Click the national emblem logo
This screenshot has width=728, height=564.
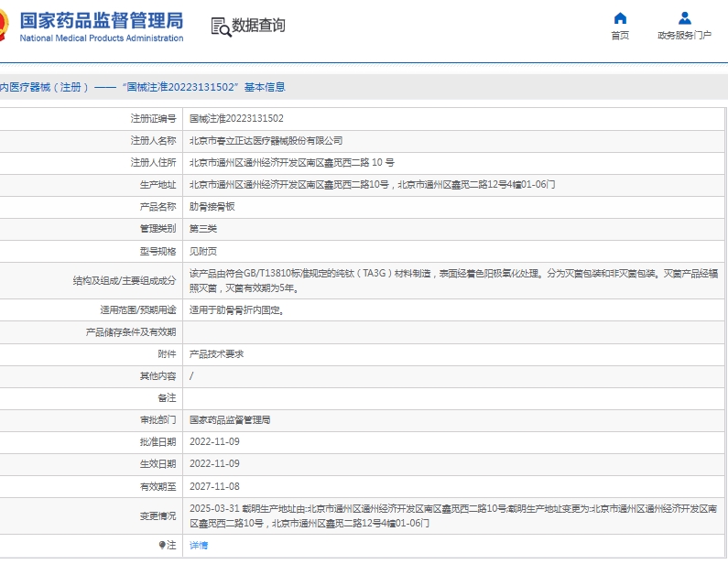(4, 24)
